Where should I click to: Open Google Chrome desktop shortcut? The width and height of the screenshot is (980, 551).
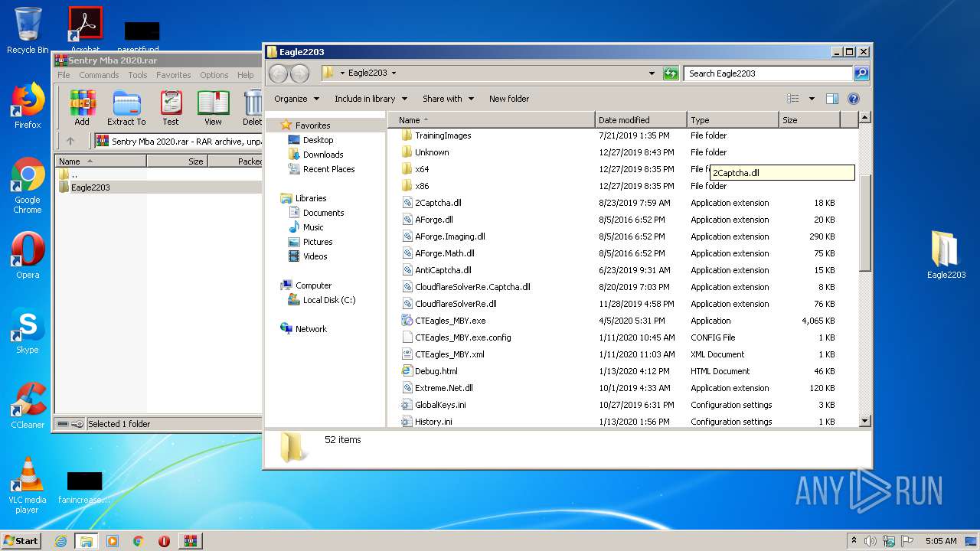(x=28, y=186)
